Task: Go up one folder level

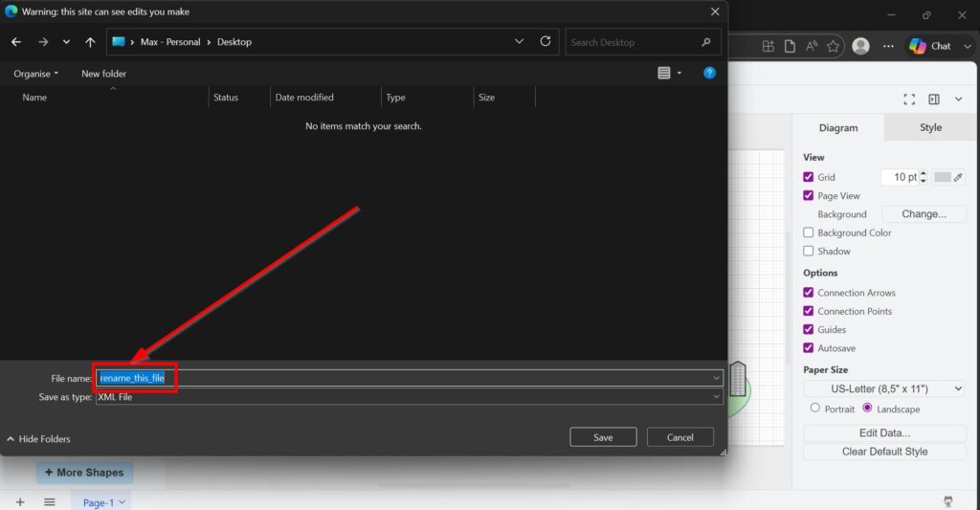Action: [x=90, y=42]
